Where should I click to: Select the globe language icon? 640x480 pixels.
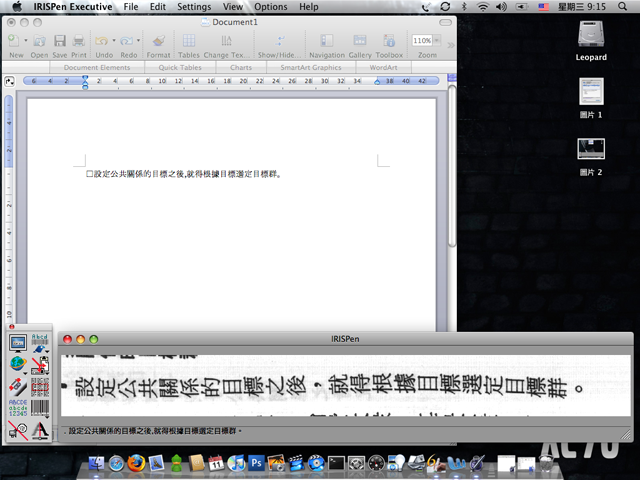(x=18, y=364)
